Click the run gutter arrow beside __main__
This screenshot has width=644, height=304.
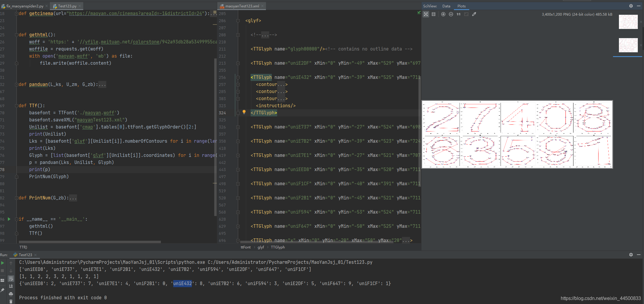pyautogui.click(x=9, y=219)
